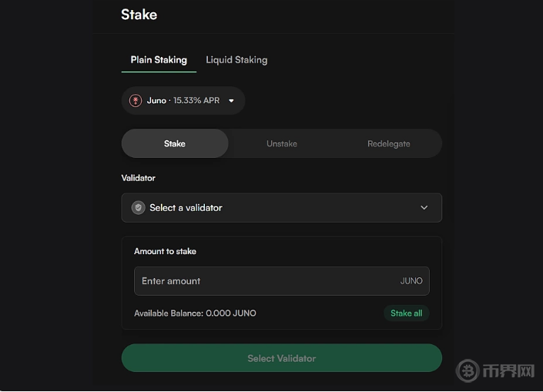Switch to the Plain Staking tab

click(159, 59)
